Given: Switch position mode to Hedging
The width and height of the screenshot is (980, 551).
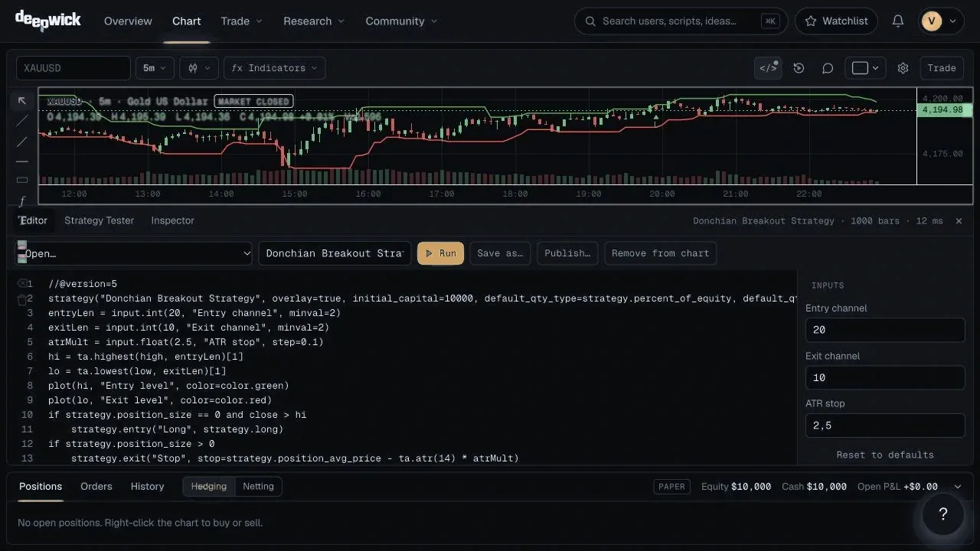Looking at the screenshot, I should tap(209, 487).
